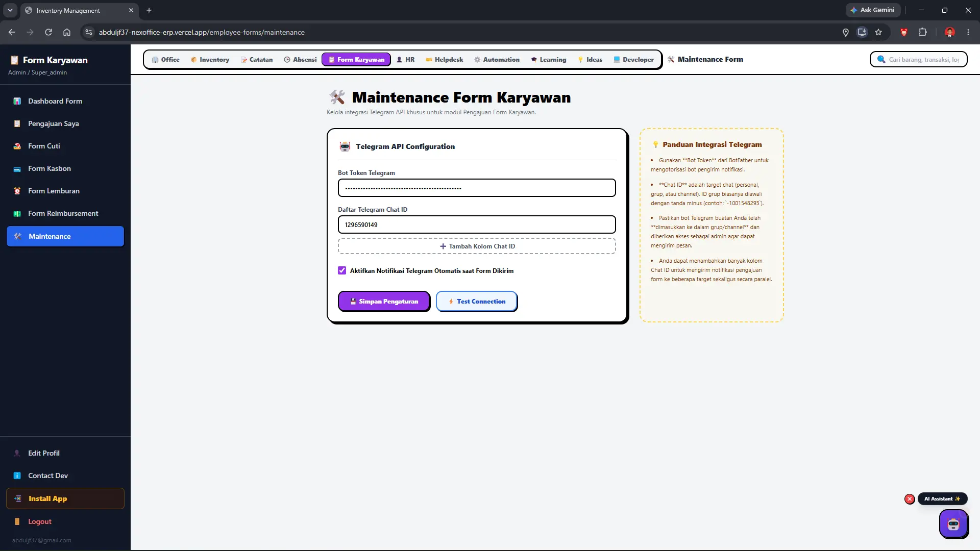Toggle Aktifkan Notifikasi Telegram checkbox
980x551 pixels.
point(342,270)
